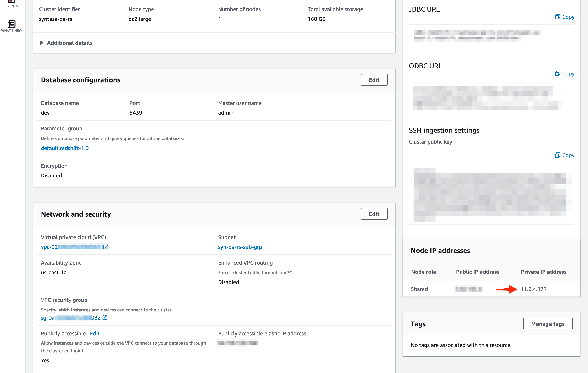Click Edit next to Publicly accessible
The width and height of the screenshot is (588, 373).
(95, 333)
